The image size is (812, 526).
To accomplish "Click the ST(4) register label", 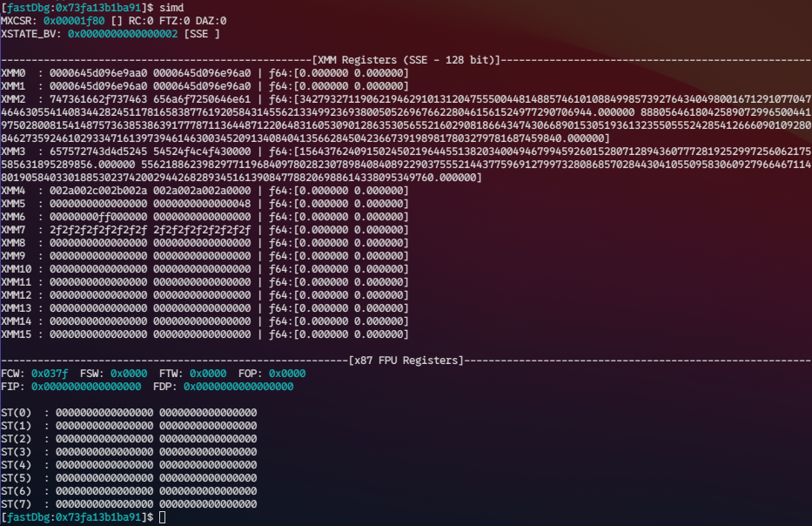I will (16, 465).
